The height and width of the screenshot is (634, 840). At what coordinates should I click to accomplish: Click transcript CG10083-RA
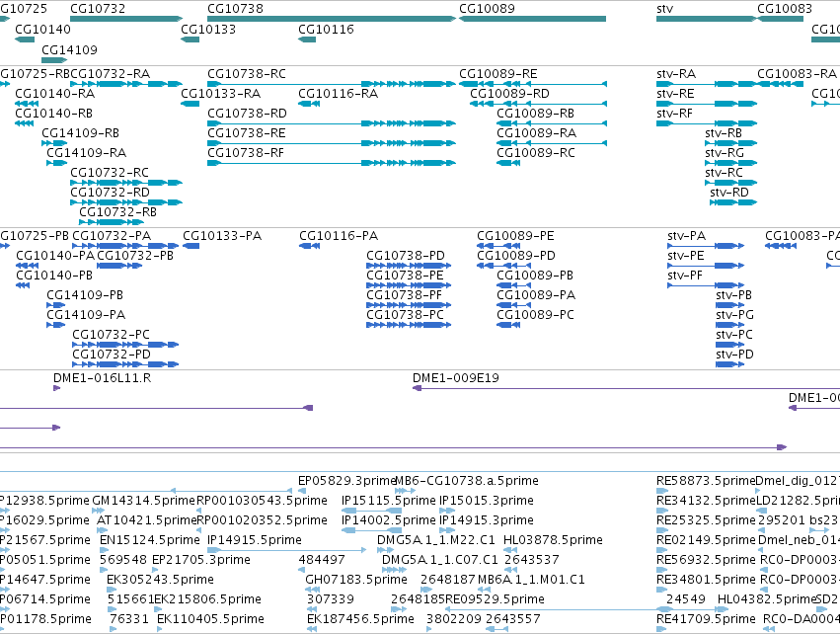pos(797,73)
